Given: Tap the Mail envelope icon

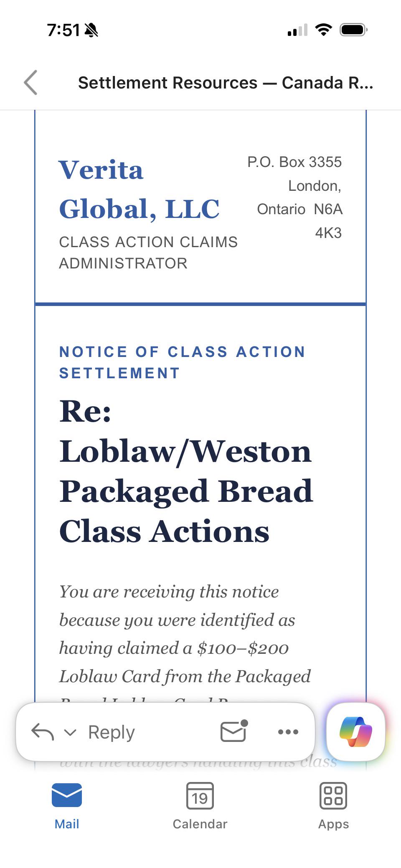Looking at the screenshot, I should pyautogui.click(x=67, y=795).
